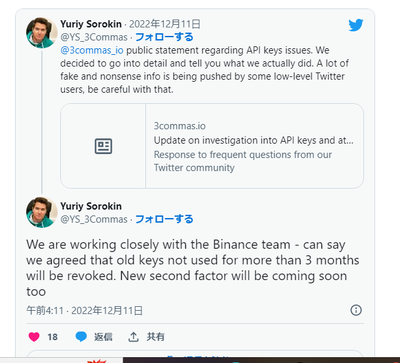This screenshot has height=363, width=400.
Task: Click the 共有 share label
Action: (155, 337)
